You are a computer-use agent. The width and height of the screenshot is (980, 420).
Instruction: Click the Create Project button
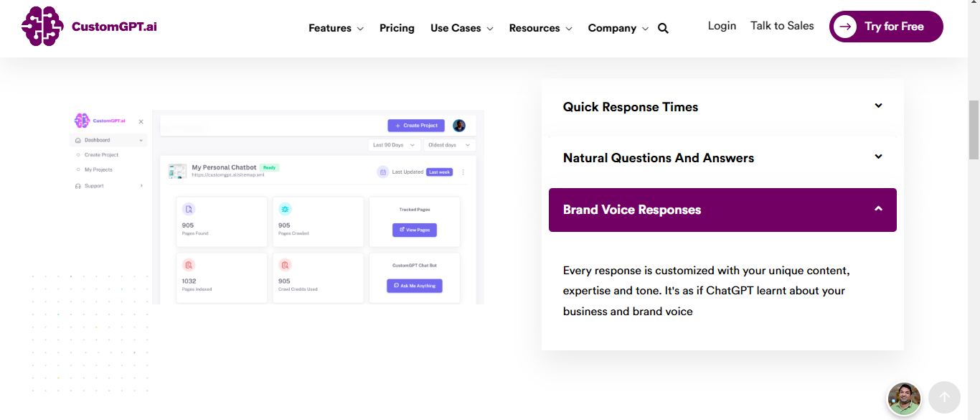coord(416,125)
